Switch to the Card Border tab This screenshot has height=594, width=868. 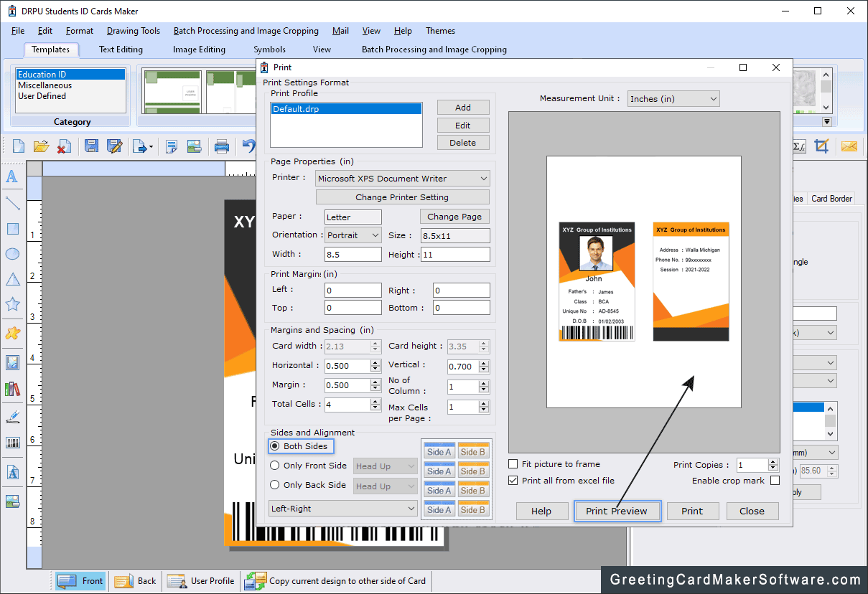[x=831, y=199]
